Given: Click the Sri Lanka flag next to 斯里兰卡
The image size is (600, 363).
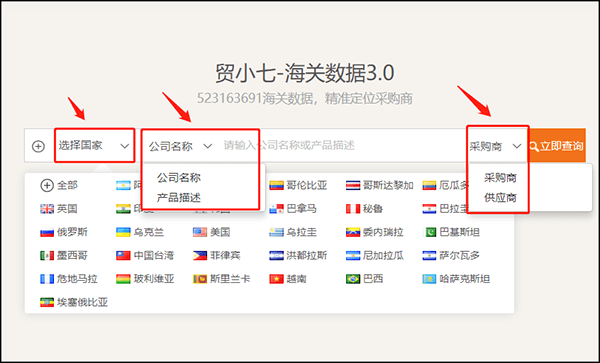Looking at the screenshot, I should [x=200, y=279].
